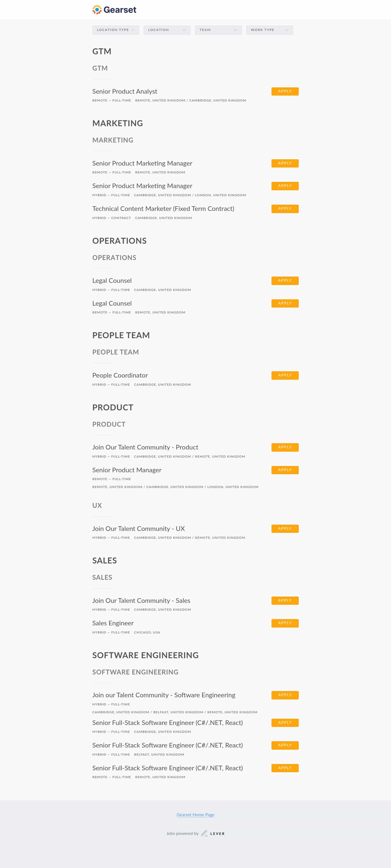The image size is (391, 868).
Task: Expand the Location filter dropdown
Action: 167,30
